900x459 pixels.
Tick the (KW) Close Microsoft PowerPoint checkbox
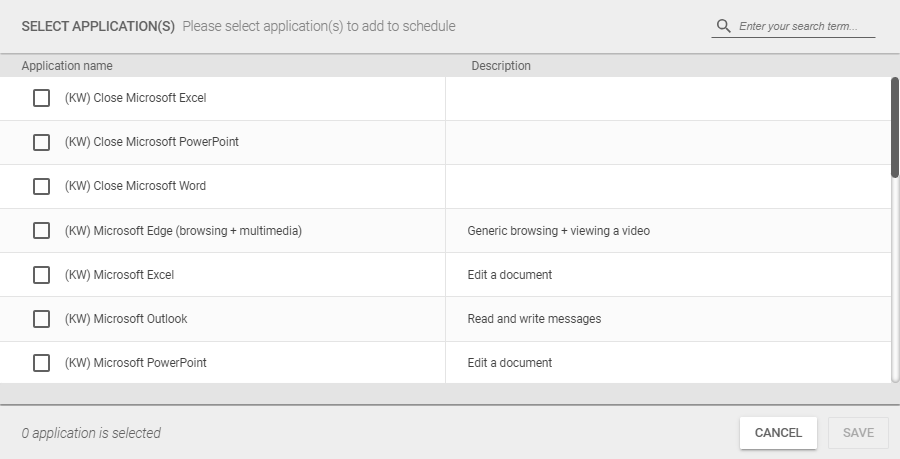(41, 142)
